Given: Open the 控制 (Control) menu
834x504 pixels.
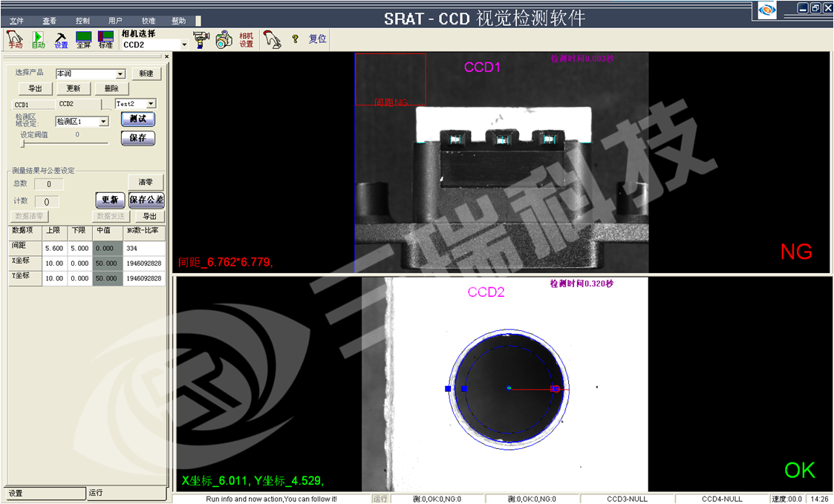Looking at the screenshot, I should click(x=82, y=21).
